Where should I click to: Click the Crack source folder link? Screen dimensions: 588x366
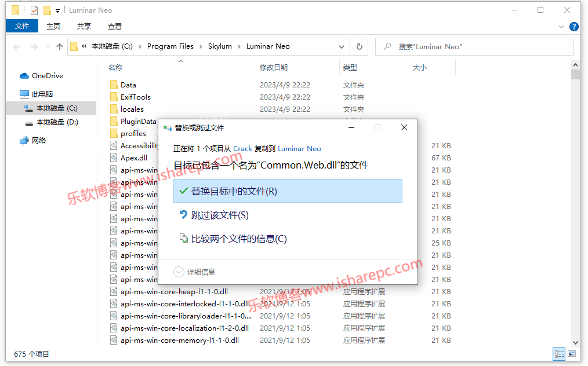(242, 149)
